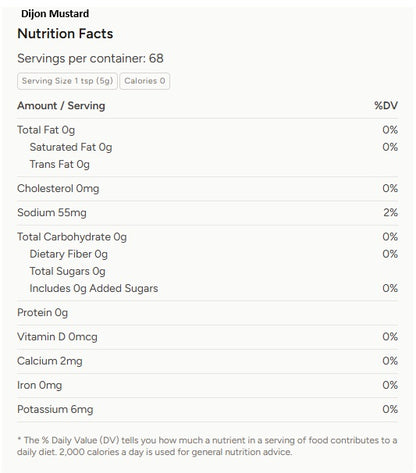Click the 2% sodium daily value
Image resolution: width=416 pixels, height=473 pixels.
(390, 213)
